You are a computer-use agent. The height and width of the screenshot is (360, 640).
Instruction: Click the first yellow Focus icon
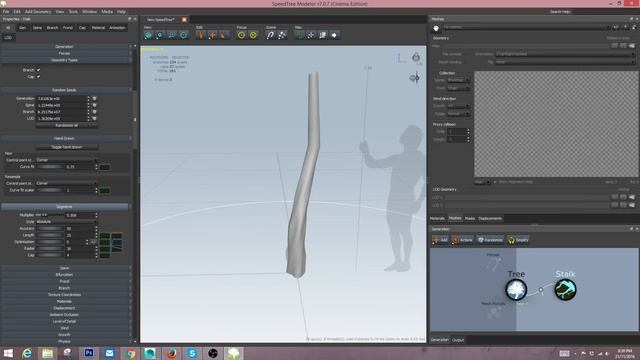click(242, 35)
